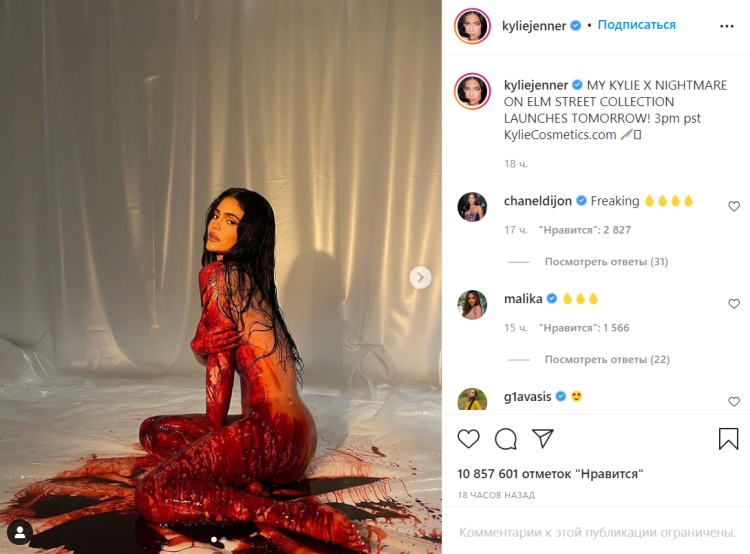This screenshot has height=554, width=750.
Task: Expand the 31 replies under chaneldijon's comment
Action: point(606,262)
